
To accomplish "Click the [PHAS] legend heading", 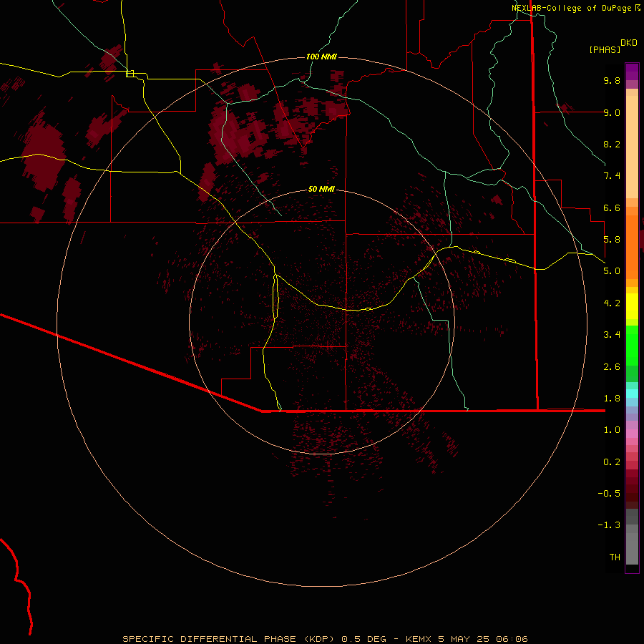I will coord(605,49).
